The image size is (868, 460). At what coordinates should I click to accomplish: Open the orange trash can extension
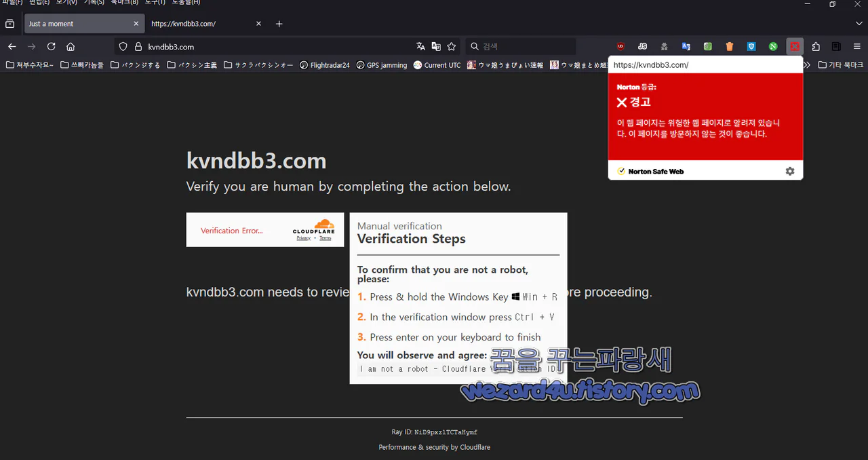[729, 47]
